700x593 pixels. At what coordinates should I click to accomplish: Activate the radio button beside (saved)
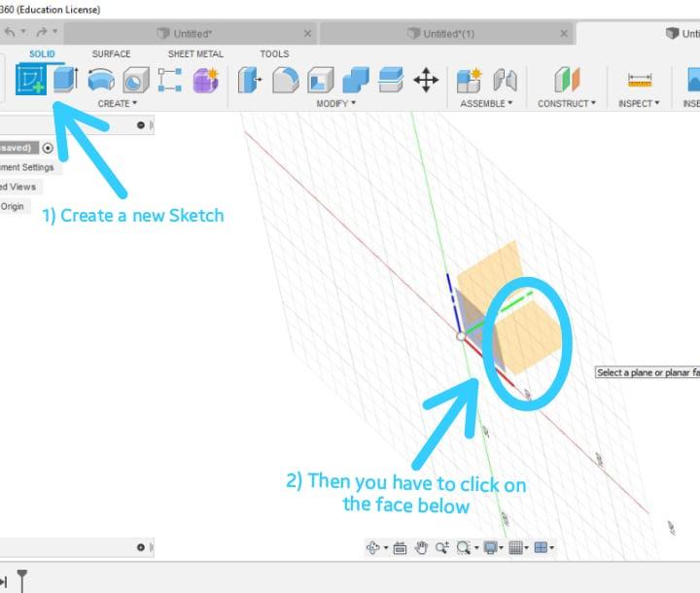tap(48, 148)
